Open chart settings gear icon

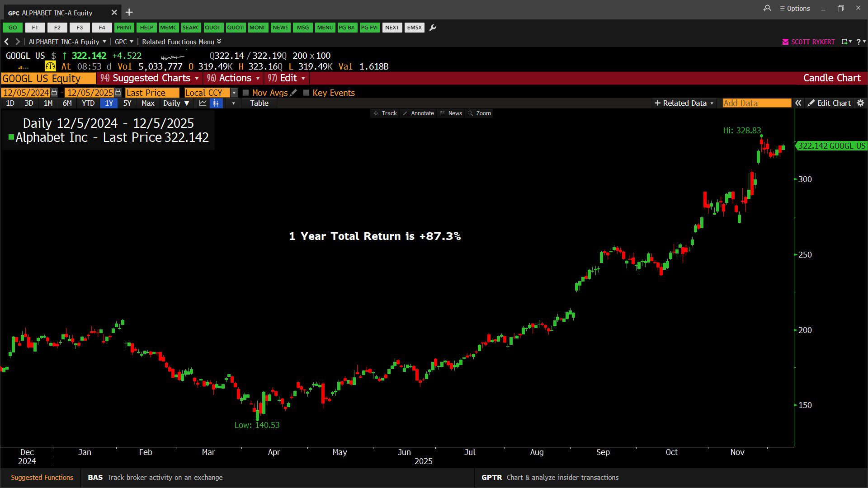860,103
